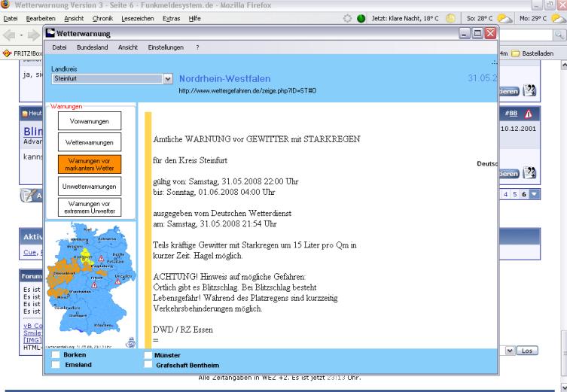This screenshot has width=567, height=392.
Task: Enable the Emsland checkbox
Action: (56, 365)
